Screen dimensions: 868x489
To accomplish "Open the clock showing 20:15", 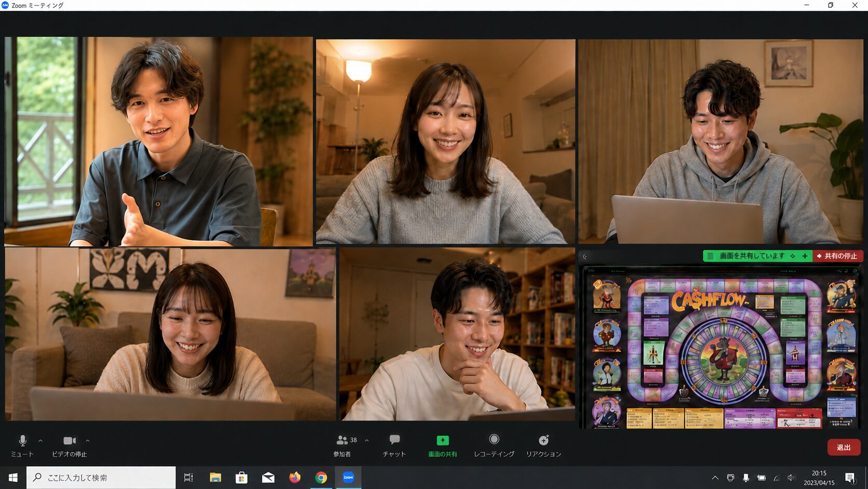I will (819, 478).
